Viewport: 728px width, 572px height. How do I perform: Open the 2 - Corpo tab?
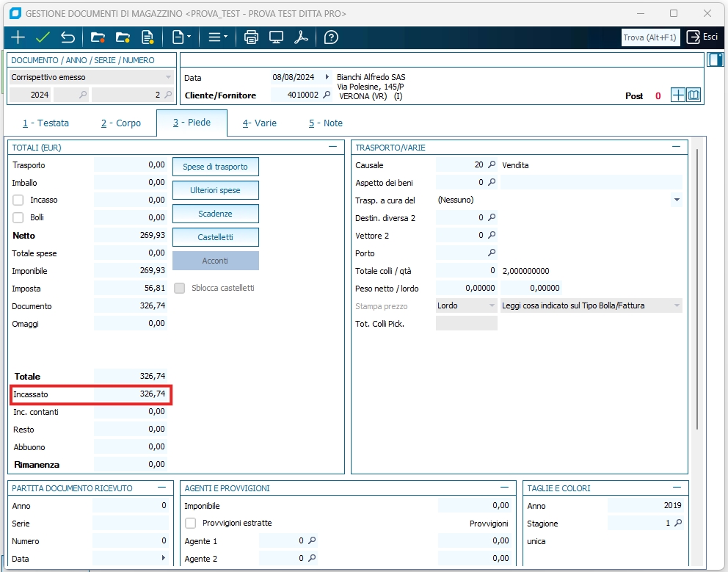[x=121, y=123]
